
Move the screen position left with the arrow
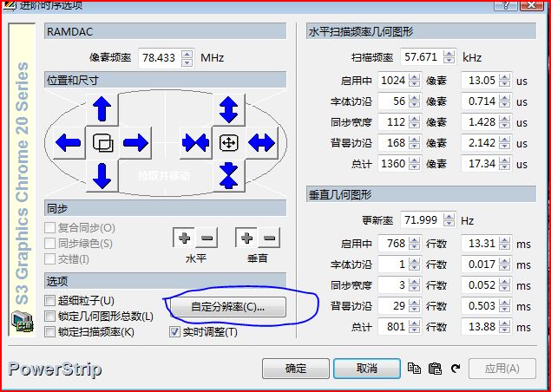click(x=69, y=142)
